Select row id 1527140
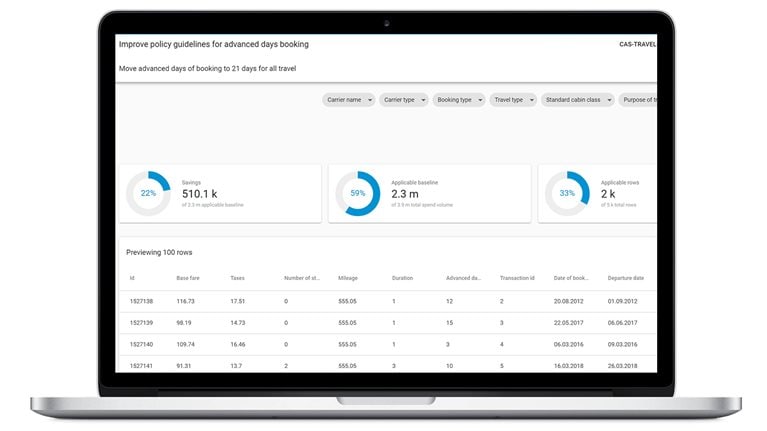The width and height of the screenshot is (767, 431). tap(141, 344)
